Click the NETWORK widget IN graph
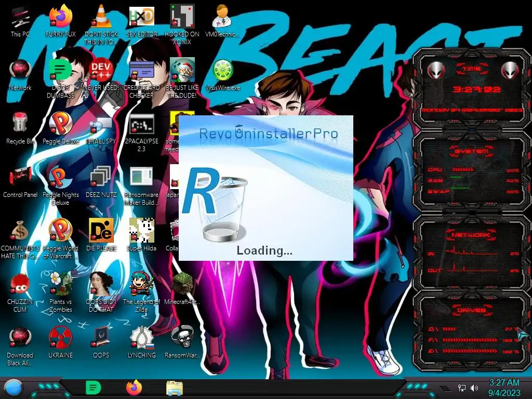 [x=472, y=252]
